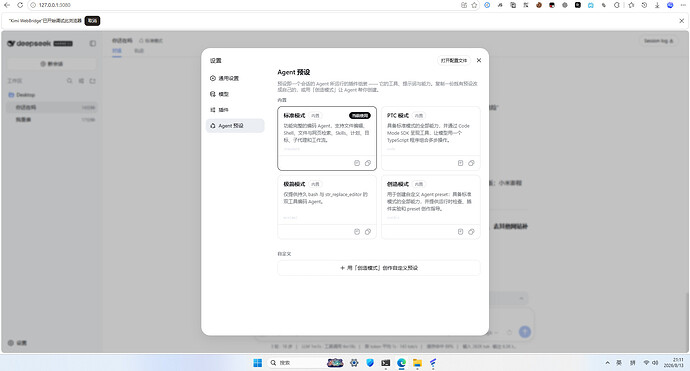Show hidden system tray icons

[607, 363]
